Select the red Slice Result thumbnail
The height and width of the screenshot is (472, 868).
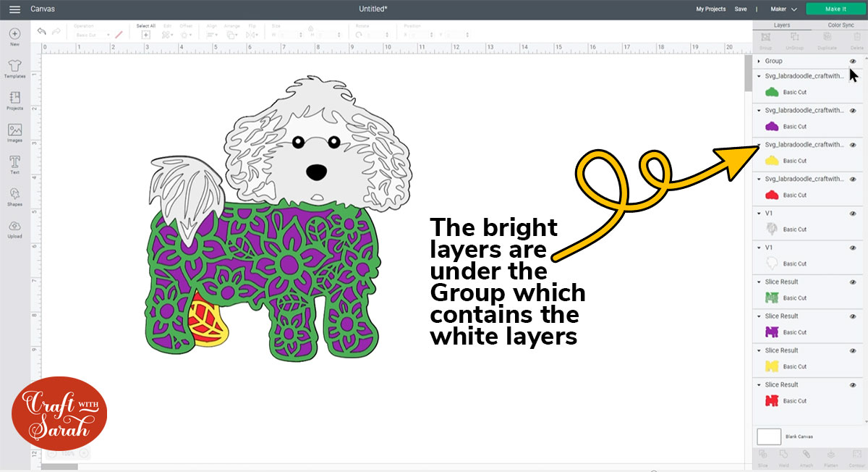[x=772, y=400]
